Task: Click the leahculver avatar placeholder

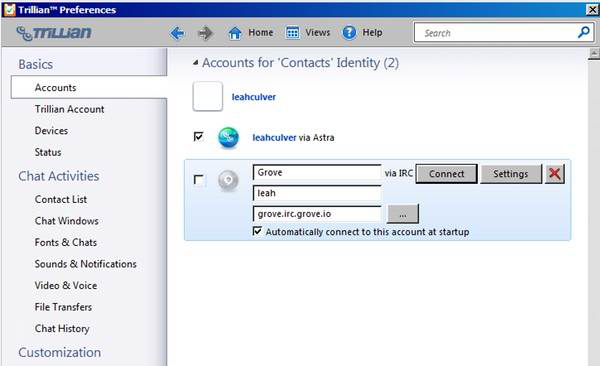Action: (x=207, y=96)
